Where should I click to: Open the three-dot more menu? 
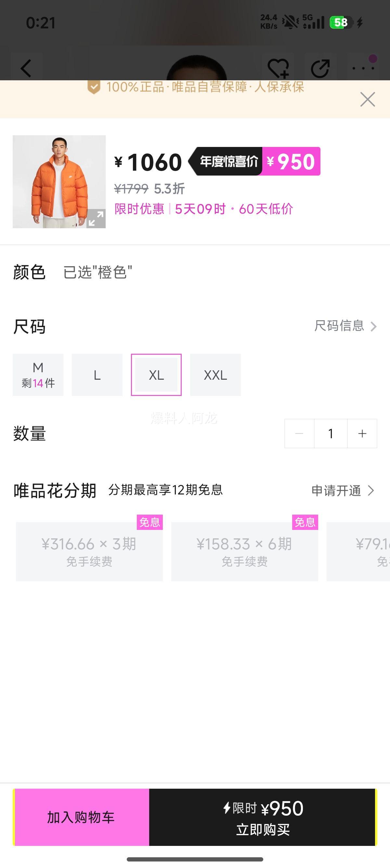tap(363, 68)
